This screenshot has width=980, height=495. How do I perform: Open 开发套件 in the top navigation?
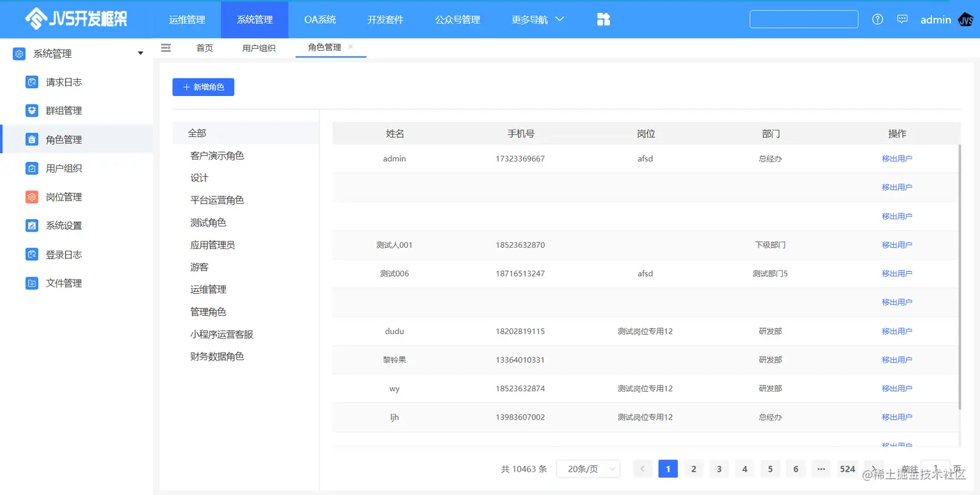[386, 19]
